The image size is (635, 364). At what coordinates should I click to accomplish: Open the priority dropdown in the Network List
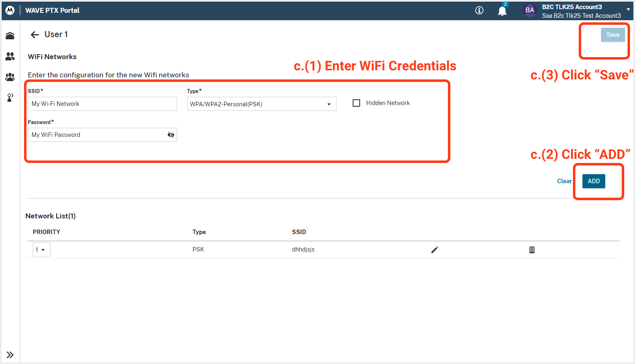tap(41, 249)
